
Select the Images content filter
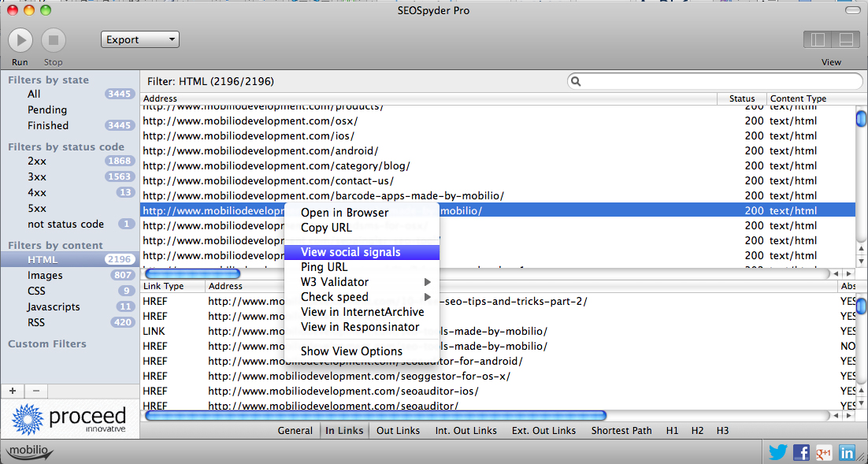coord(70,275)
